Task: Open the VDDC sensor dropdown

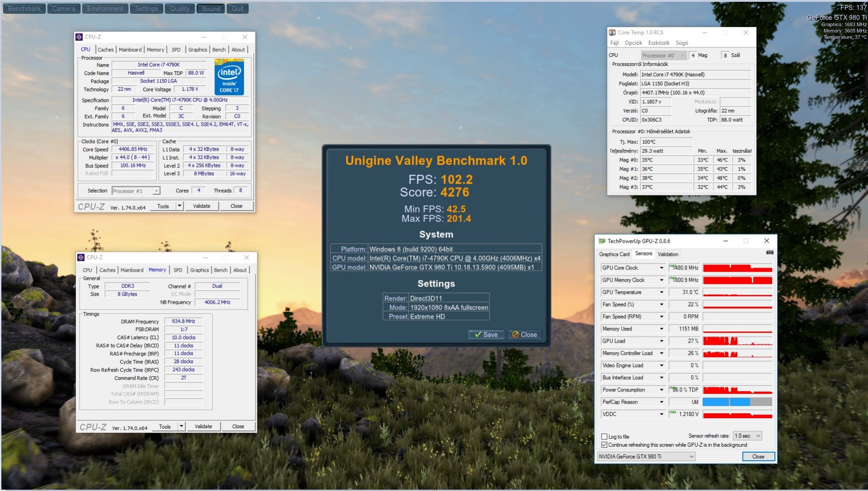Action: pos(661,415)
